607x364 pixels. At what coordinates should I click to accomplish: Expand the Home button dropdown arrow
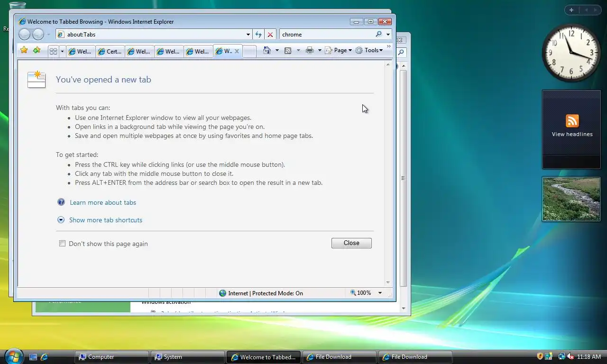point(277,50)
